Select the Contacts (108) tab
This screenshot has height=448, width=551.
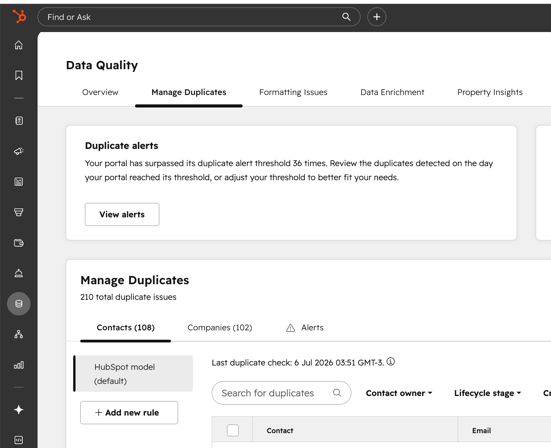click(125, 327)
